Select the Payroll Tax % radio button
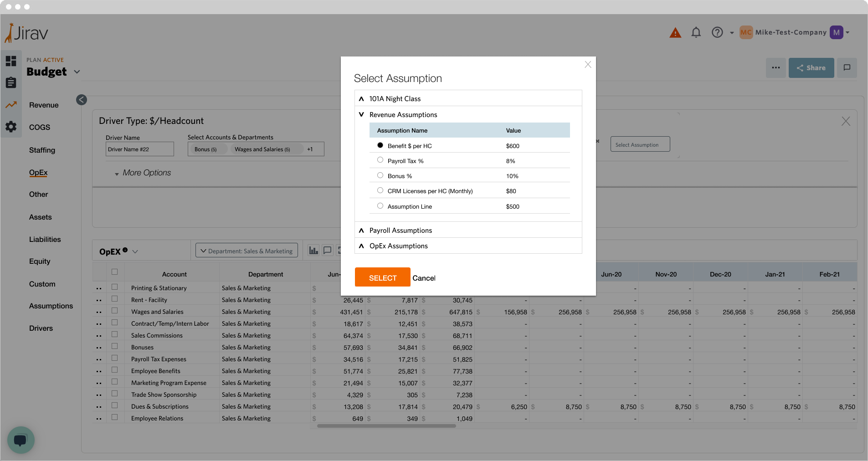 tap(380, 160)
